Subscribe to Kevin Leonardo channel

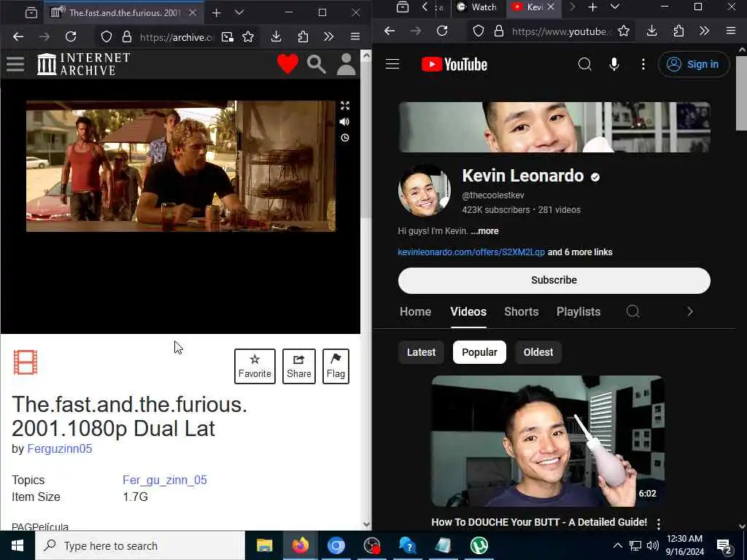554,281
